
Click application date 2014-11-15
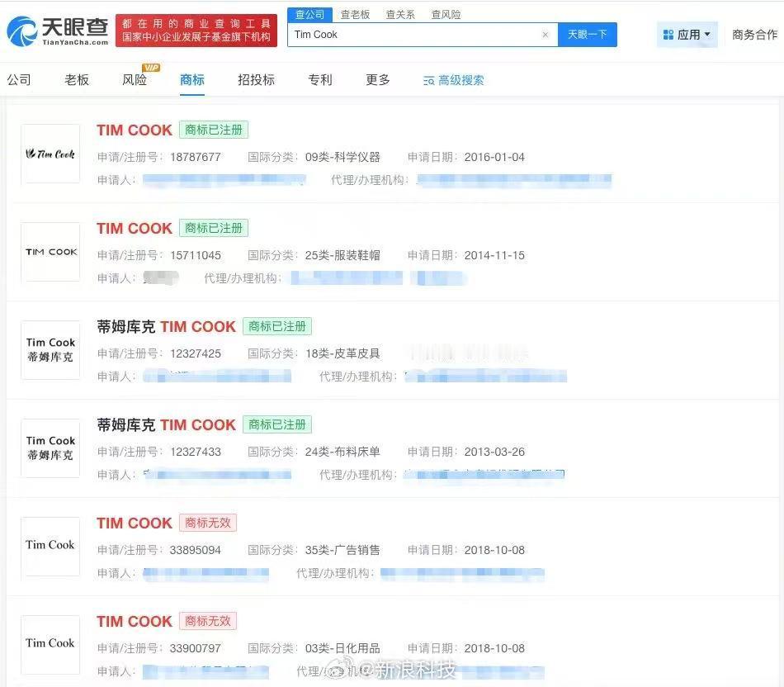click(x=494, y=255)
